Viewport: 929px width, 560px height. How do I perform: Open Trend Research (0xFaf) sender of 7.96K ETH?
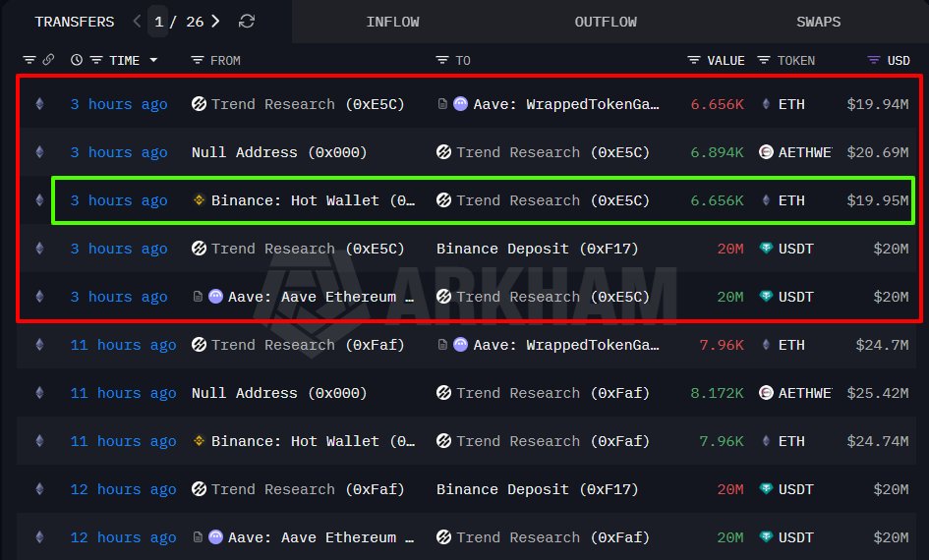point(308,345)
